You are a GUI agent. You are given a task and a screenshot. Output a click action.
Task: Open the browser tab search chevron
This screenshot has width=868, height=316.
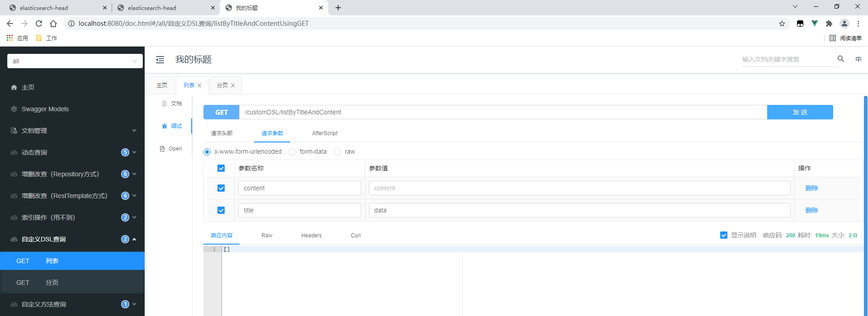click(x=795, y=7)
